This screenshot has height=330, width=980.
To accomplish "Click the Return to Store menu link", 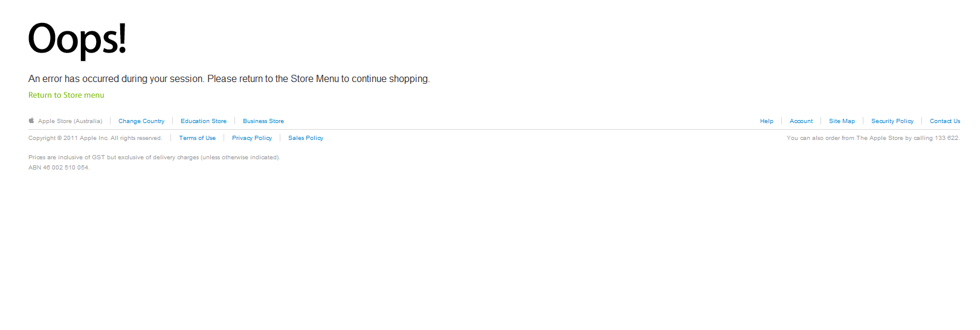I will pyautogui.click(x=66, y=95).
